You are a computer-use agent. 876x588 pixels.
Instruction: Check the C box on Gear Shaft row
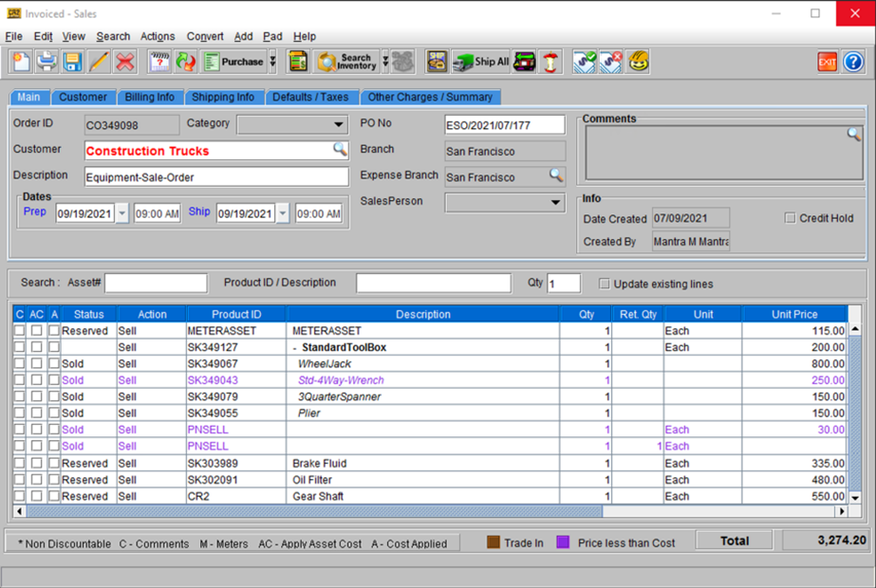tap(20, 496)
